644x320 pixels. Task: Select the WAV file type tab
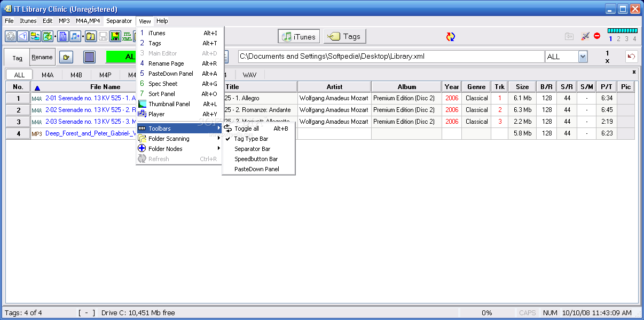(x=249, y=75)
